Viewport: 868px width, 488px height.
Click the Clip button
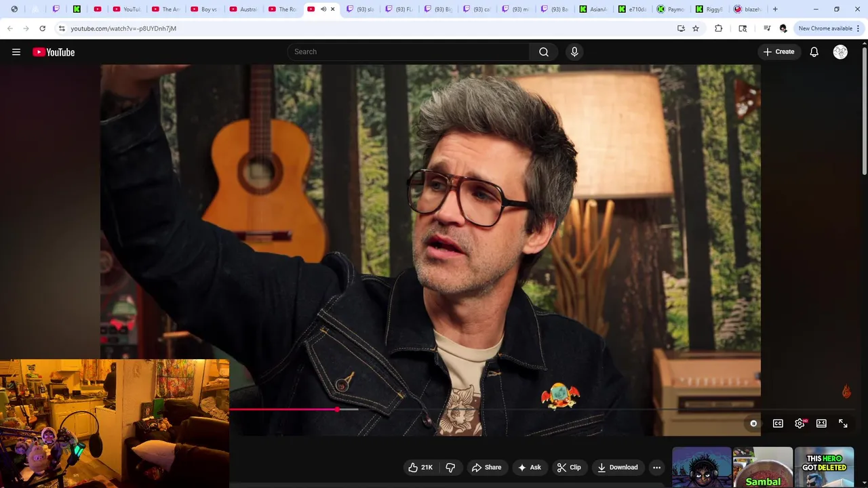click(x=569, y=467)
